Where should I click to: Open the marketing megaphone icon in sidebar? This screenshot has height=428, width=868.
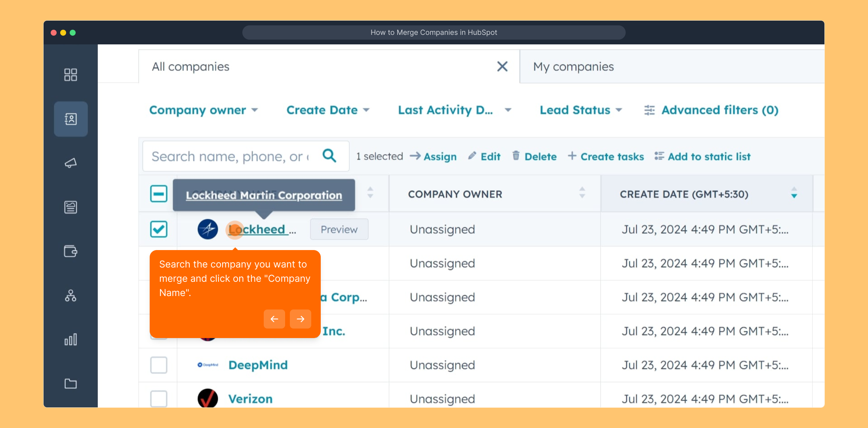tap(70, 163)
